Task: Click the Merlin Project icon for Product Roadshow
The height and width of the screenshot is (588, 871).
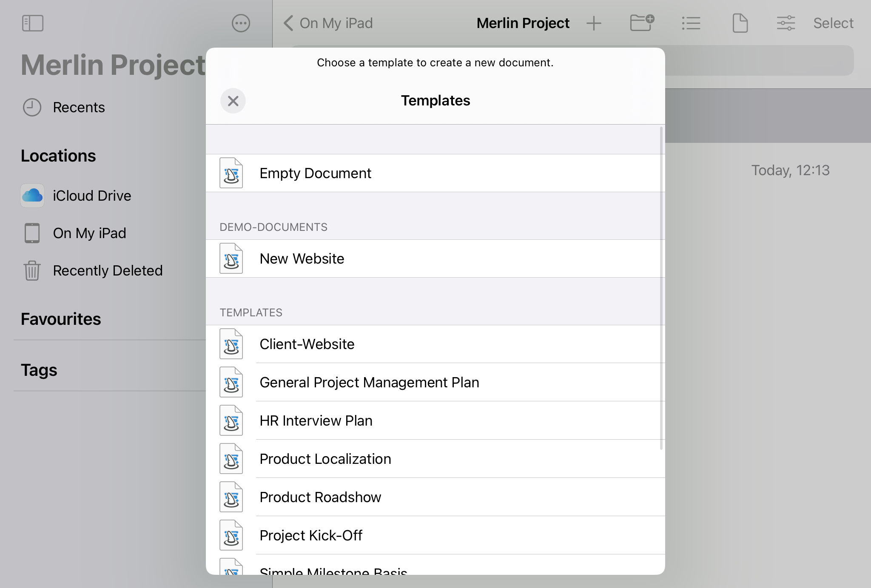Action: coord(232,497)
